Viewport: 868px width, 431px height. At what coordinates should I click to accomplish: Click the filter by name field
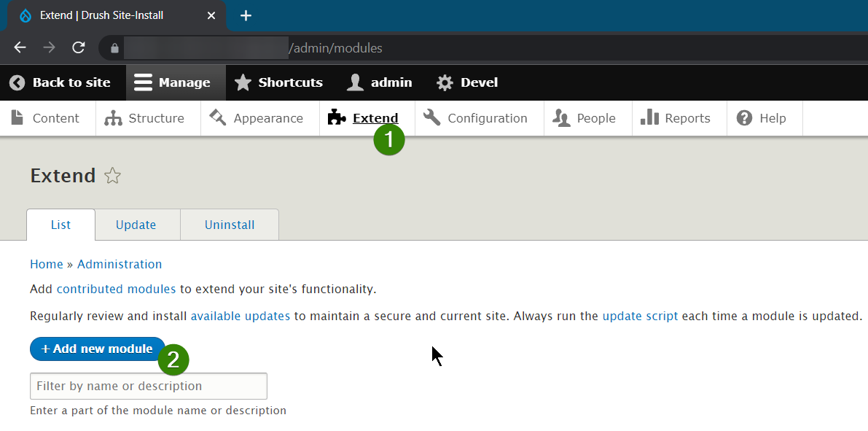pos(148,386)
